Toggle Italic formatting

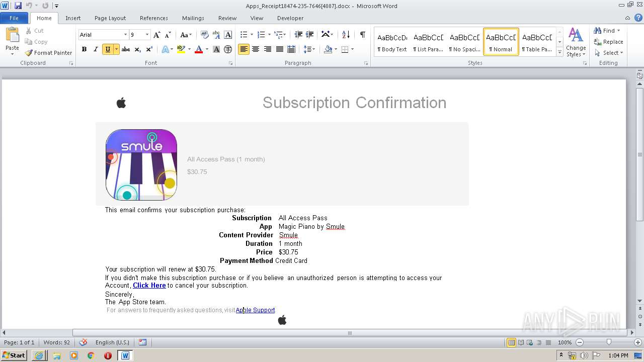(x=96, y=49)
